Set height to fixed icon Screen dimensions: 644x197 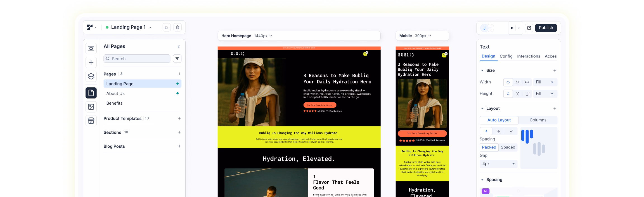tap(527, 94)
